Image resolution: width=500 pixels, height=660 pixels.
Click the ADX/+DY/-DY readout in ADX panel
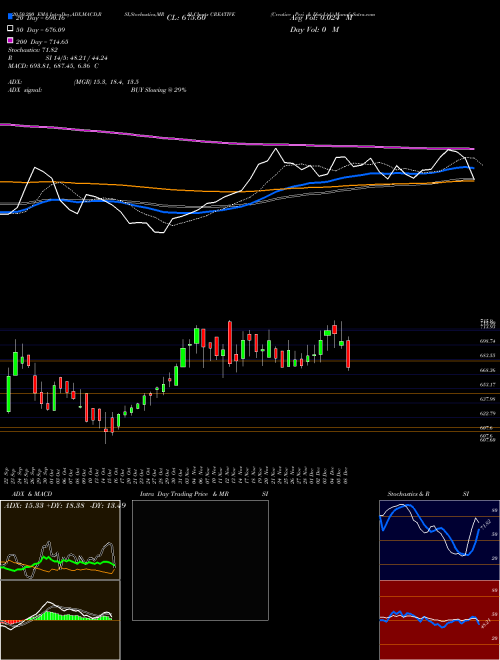tap(65, 506)
